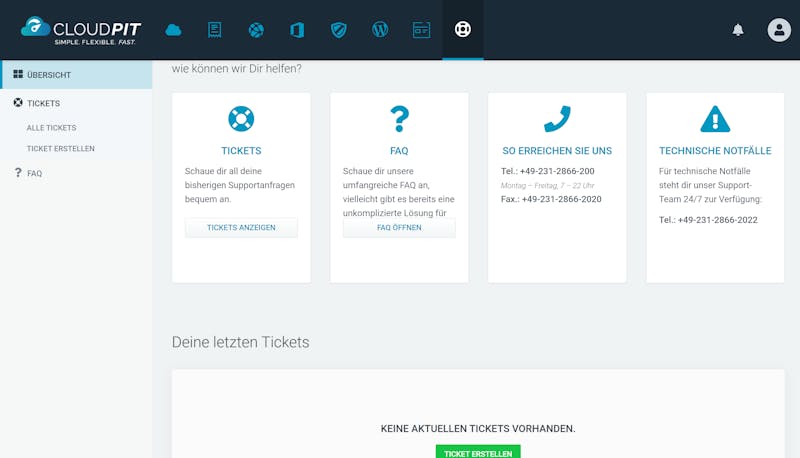Click the warning triangle icon on emergencies card
Viewport: 800px width, 458px height.
tap(715, 119)
